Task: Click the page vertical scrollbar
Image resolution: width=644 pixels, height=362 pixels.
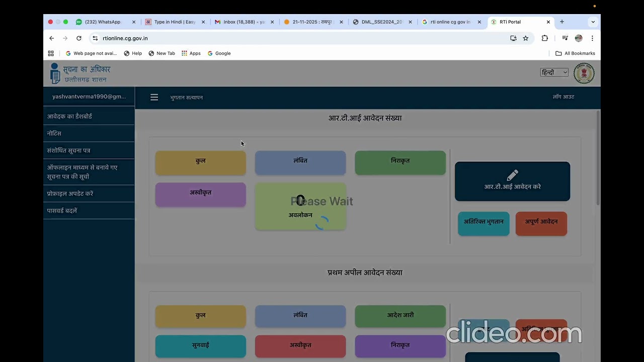Action: pyautogui.click(x=598, y=157)
